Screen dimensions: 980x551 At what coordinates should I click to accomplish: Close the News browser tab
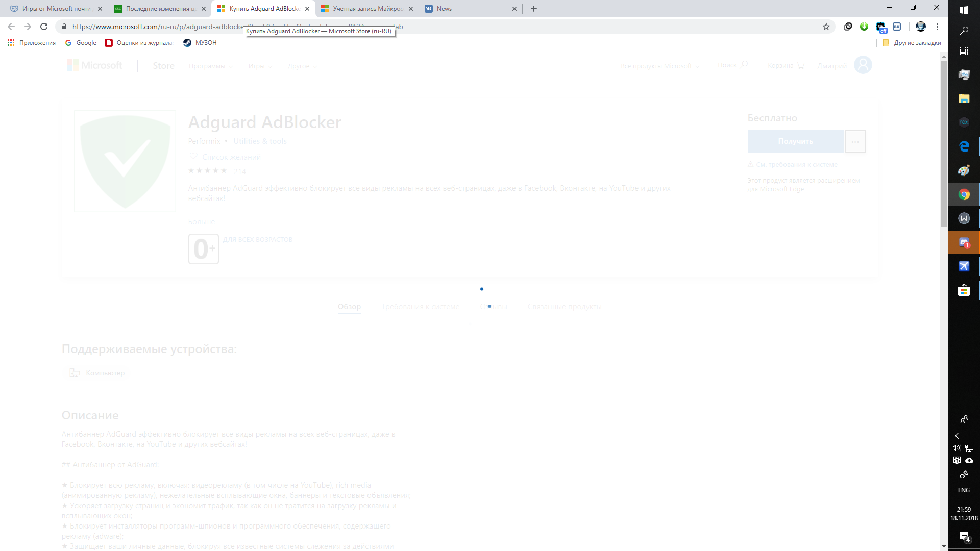coord(514,9)
